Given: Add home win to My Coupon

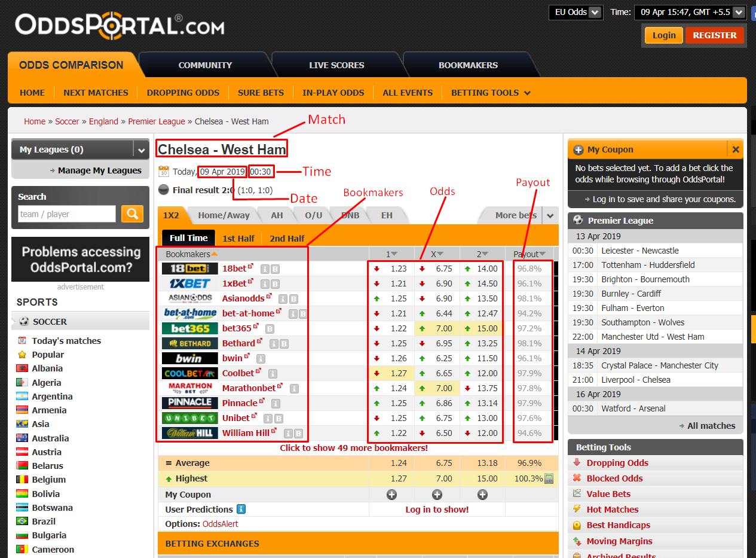Looking at the screenshot, I should tap(391, 495).
